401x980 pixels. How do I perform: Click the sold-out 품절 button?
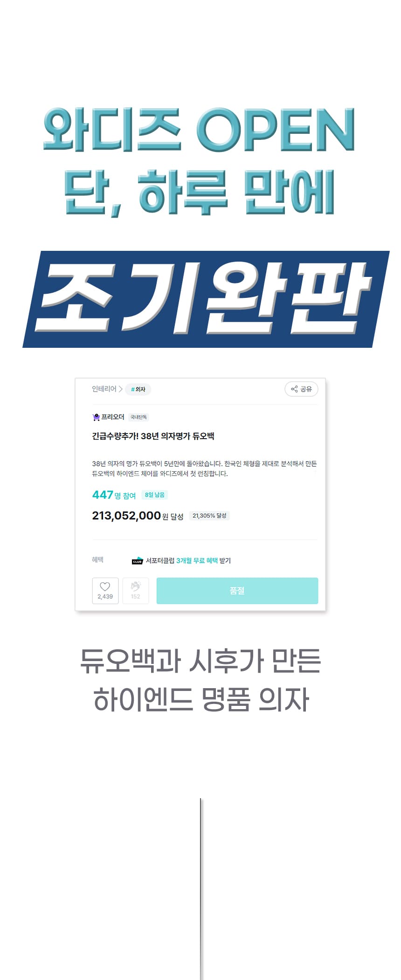pyautogui.click(x=237, y=591)
